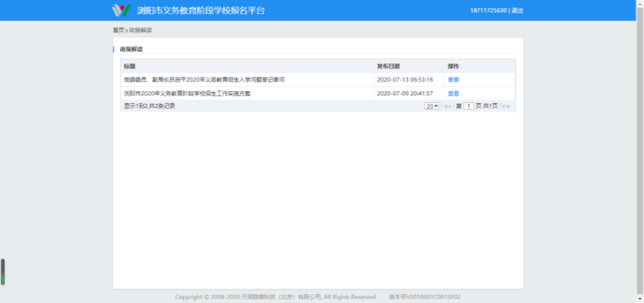Click the 显示1到2,共2条记录 status text

pyautogui.click(x=149, y=106)
